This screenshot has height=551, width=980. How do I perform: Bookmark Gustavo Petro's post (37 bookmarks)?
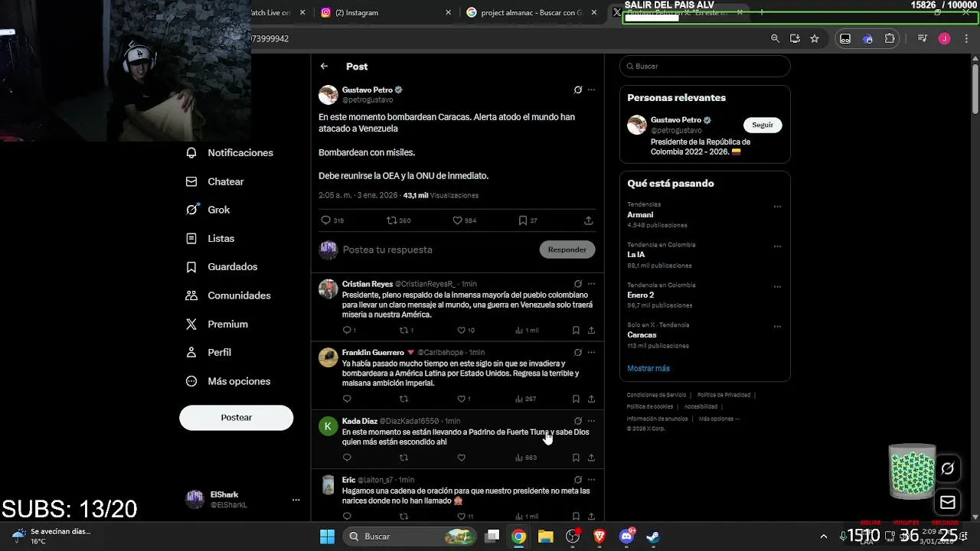[528, 220]
